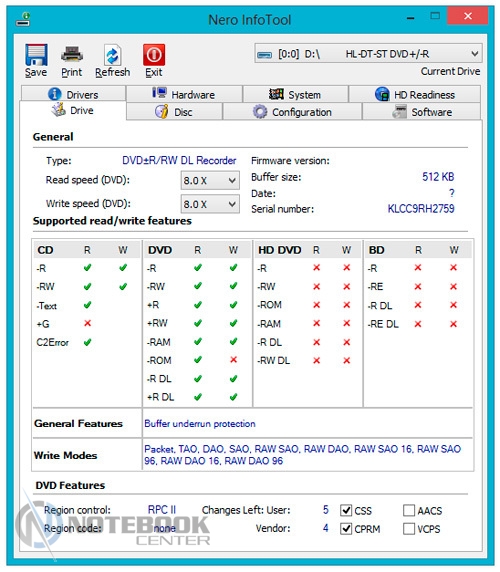Image resolution: width=500 pixels, height=572 pixels.
Task: Click the green check for CD C2Error read
Action: tap(88, 342)
